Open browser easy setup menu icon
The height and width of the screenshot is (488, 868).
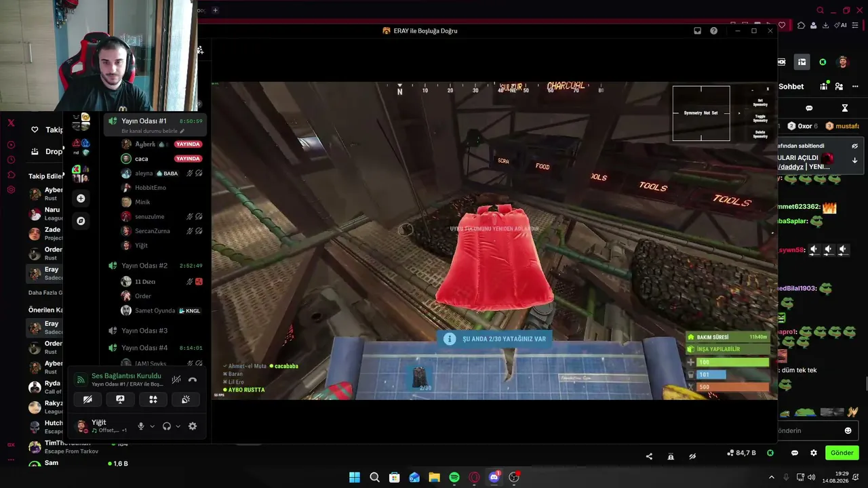(855, 26)
